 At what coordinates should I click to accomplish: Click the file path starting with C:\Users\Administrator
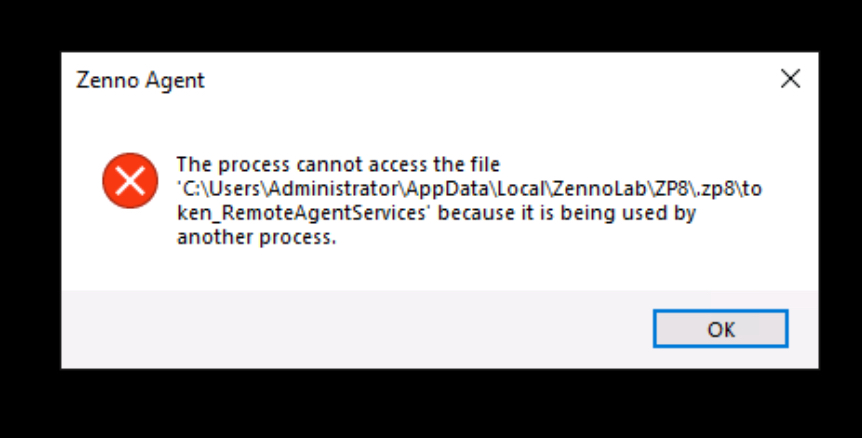coord(469,188)
